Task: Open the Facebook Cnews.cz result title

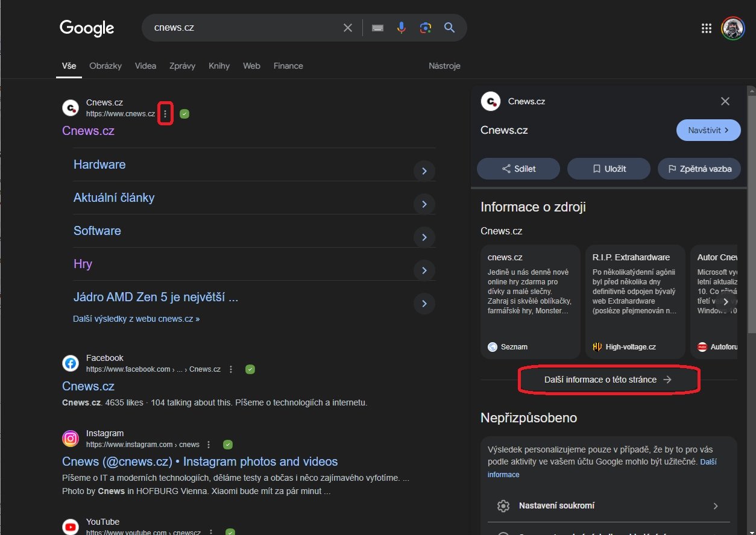Action: [88, 386]
